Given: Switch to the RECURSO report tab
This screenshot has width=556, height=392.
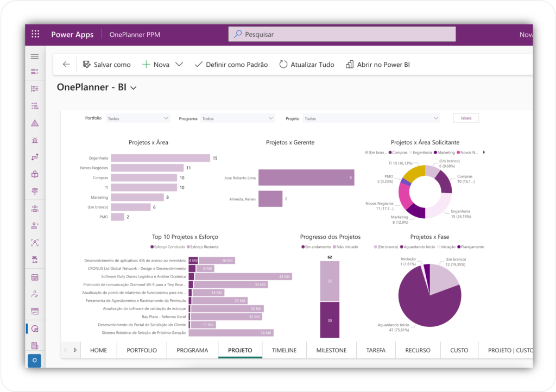Looking at the screenshot, I should coord(418,350).
